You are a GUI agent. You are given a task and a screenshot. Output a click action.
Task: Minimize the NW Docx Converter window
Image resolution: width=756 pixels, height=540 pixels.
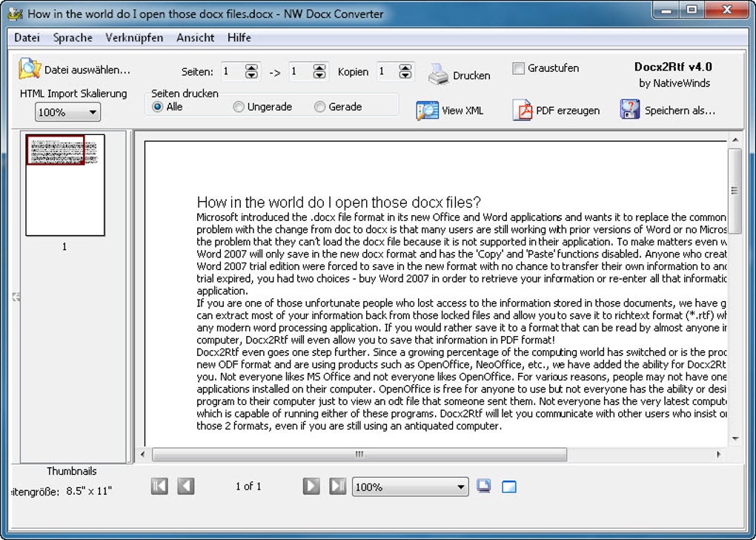(667, 10)
